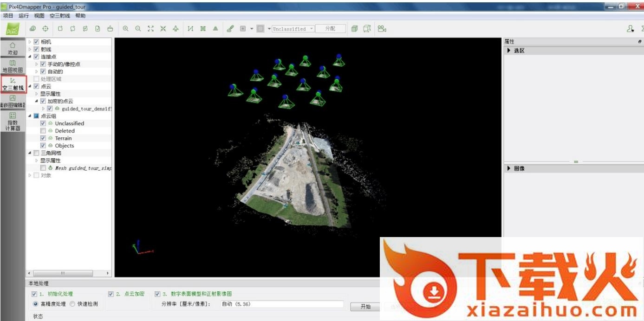The height and width of the screenshot is (321, 644).
Task: Click the 开始 start button
Action: (365, 307)
